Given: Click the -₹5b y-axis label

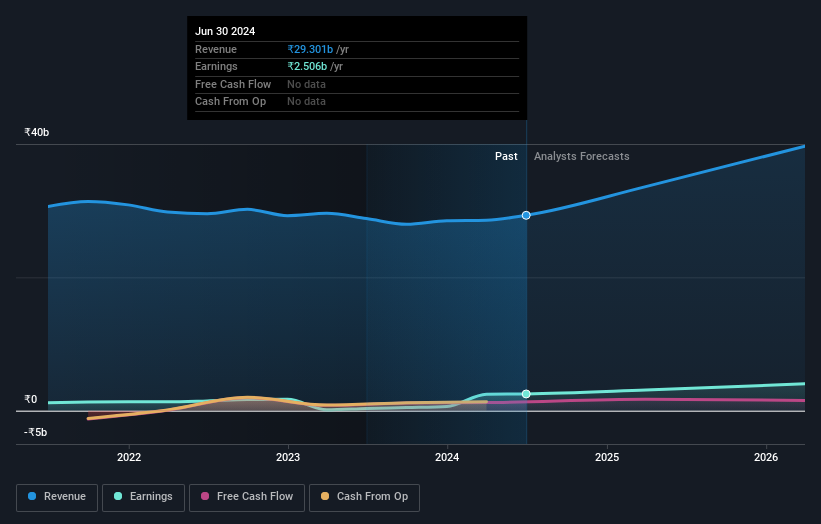Looking at the screenshot, I should pos(36,432).
